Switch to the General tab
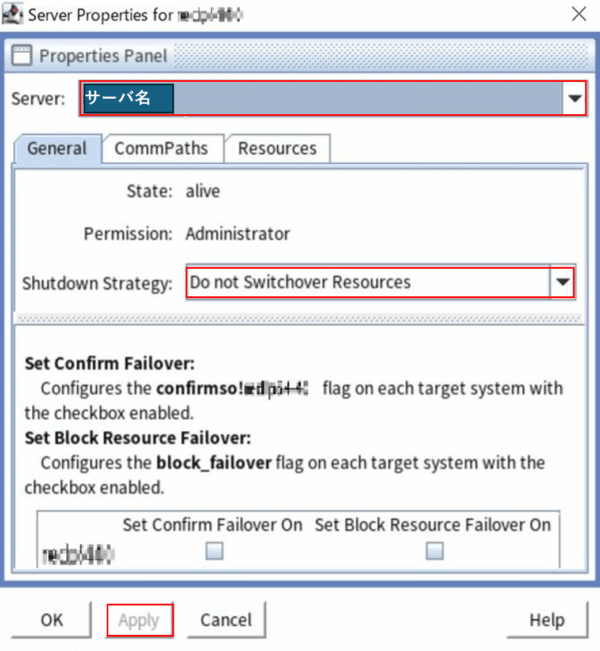 57,149
